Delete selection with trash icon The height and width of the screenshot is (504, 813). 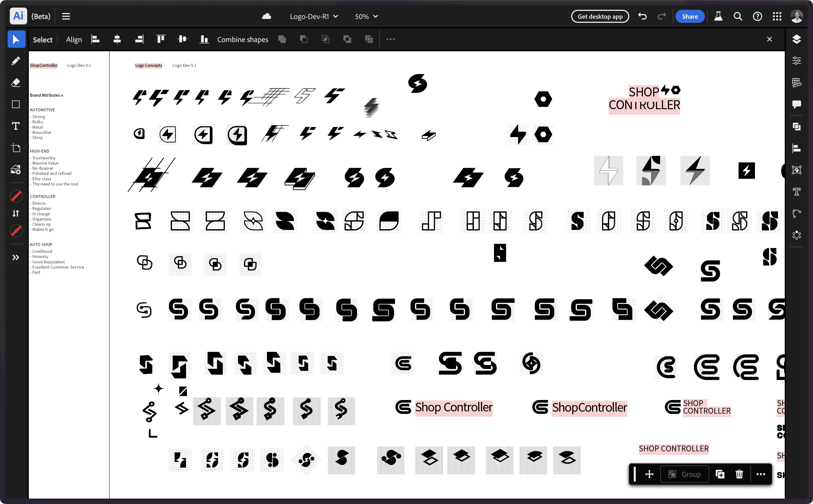(739, 474)
